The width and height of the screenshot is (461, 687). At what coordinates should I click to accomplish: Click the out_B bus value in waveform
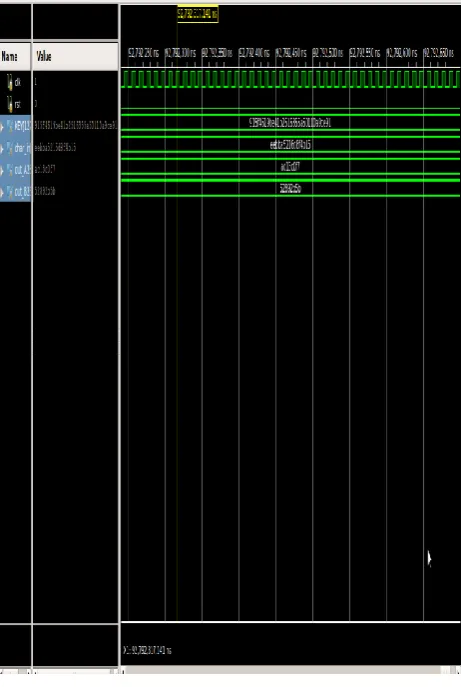click(x=290, y=188)
